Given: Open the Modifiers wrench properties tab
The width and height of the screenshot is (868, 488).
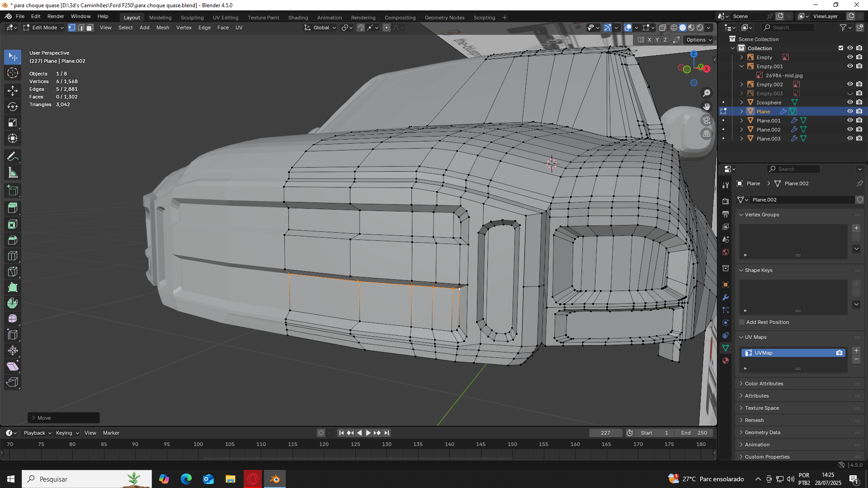Looking at the screenshot, I should (x=726, y=297).
